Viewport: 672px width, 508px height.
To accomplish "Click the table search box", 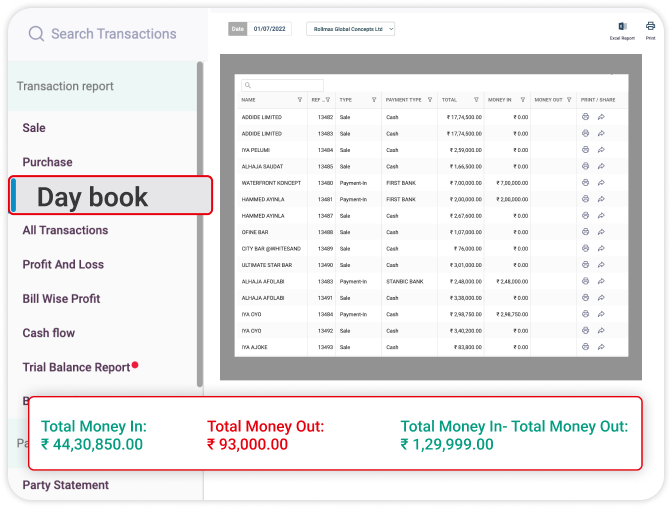I will 282,85.
